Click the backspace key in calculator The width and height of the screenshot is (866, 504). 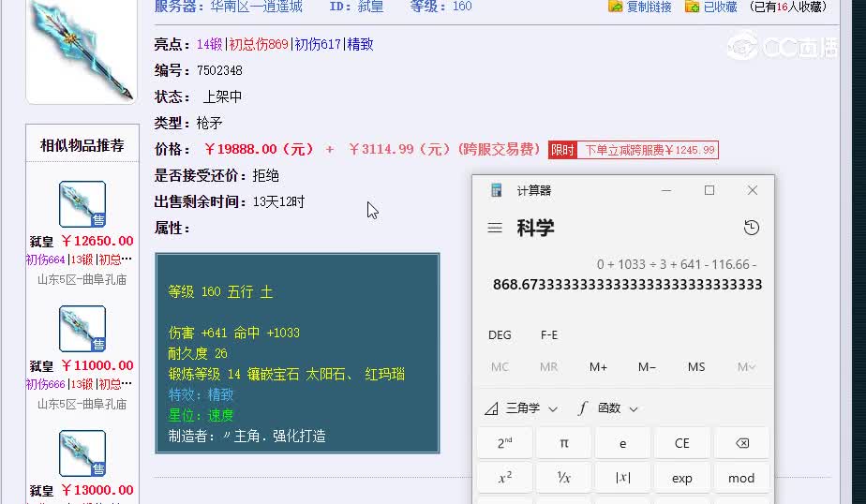click(741, 443)
